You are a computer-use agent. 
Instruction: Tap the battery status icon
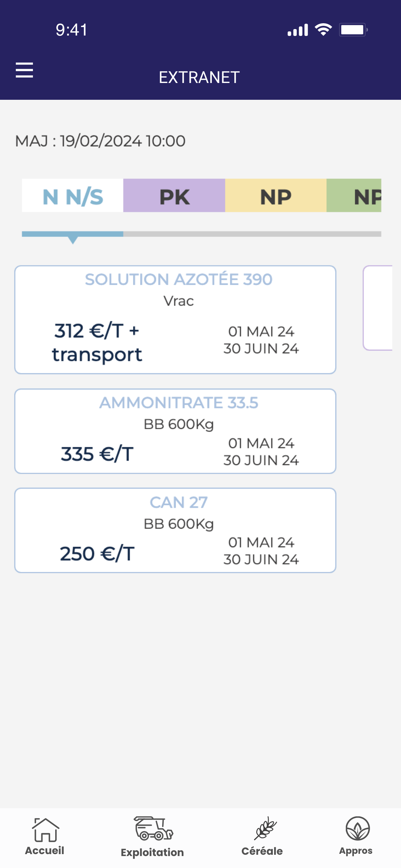click(x=353, y=30)
